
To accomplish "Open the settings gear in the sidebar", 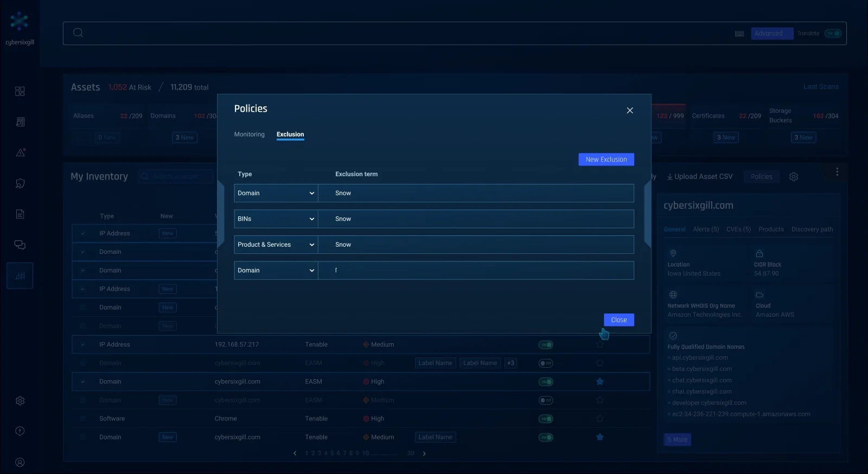I will 20,401.
